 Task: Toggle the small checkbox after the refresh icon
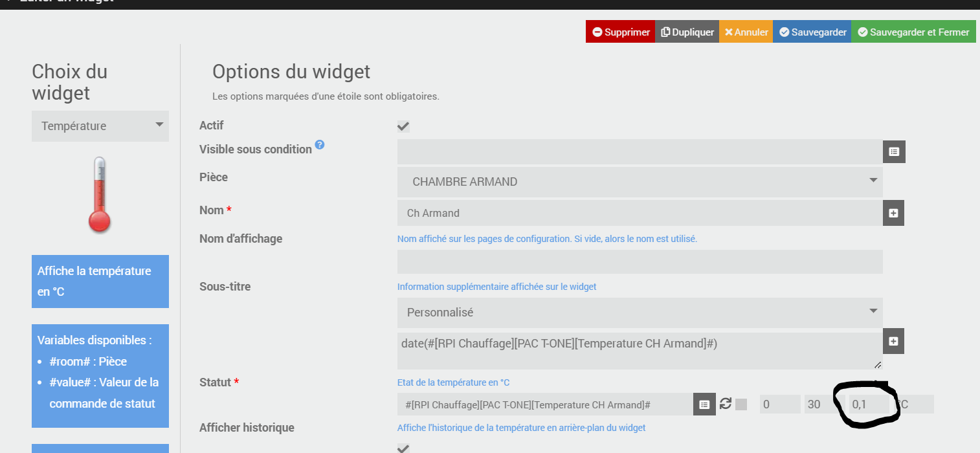741,404
